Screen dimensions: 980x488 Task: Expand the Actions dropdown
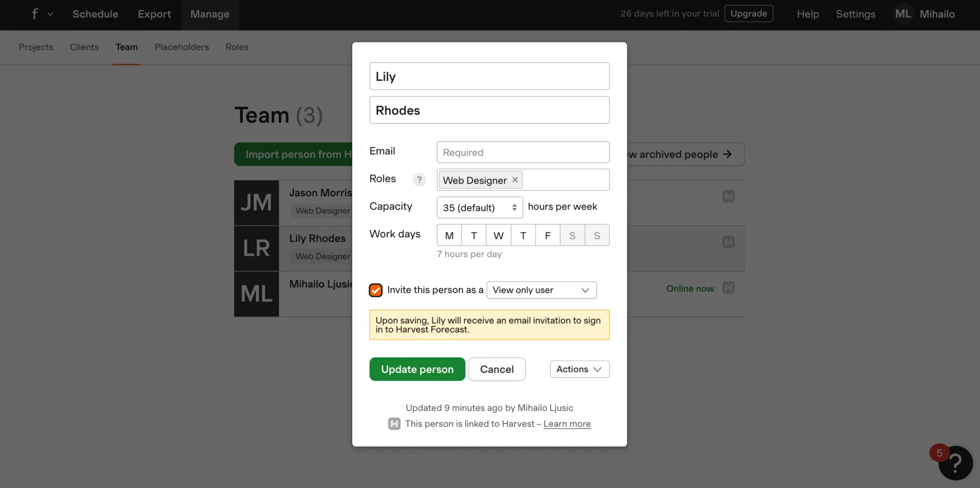(579, 369)
